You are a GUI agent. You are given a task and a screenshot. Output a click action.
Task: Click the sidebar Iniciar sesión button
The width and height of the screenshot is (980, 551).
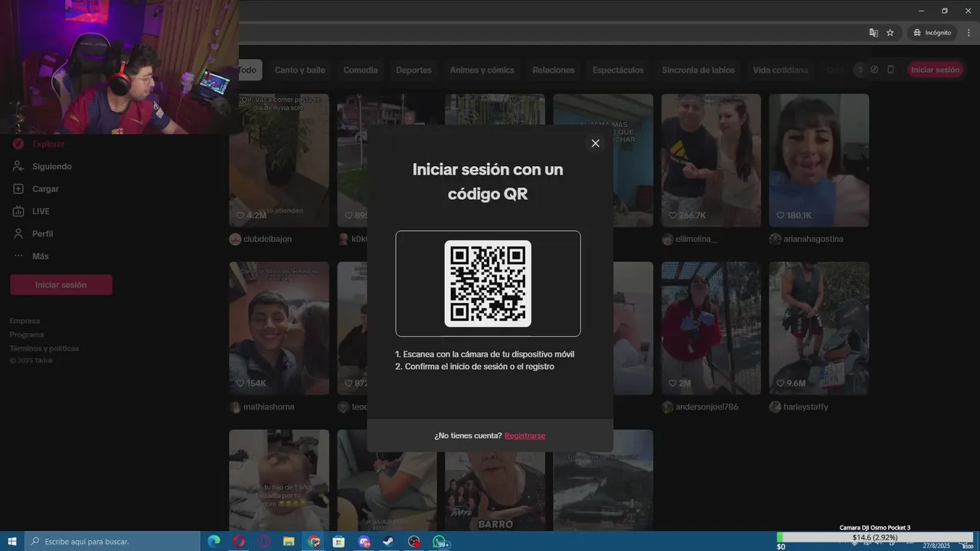[61, 285]
